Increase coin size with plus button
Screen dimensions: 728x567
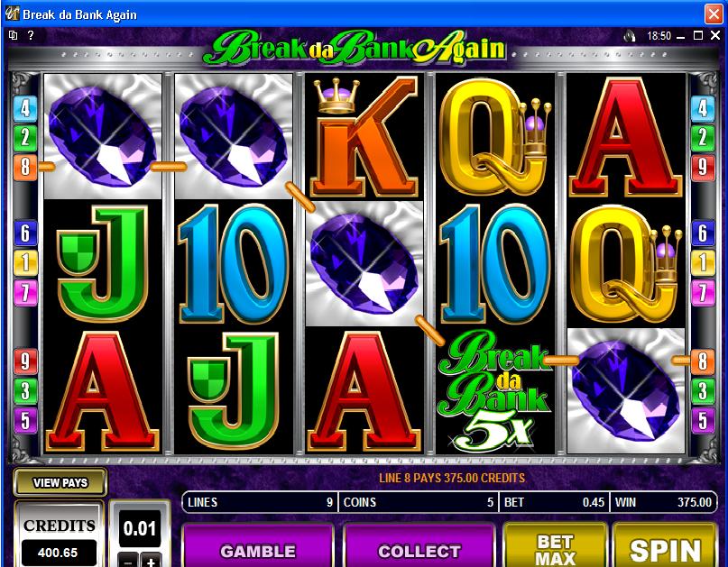[151, 560]
